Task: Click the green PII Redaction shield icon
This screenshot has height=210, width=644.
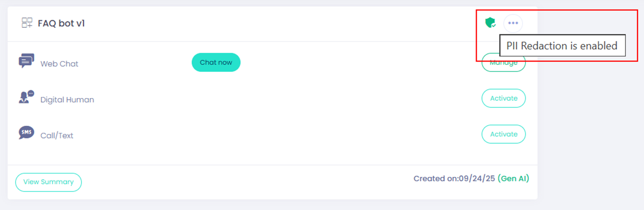Action: point(490,23)
